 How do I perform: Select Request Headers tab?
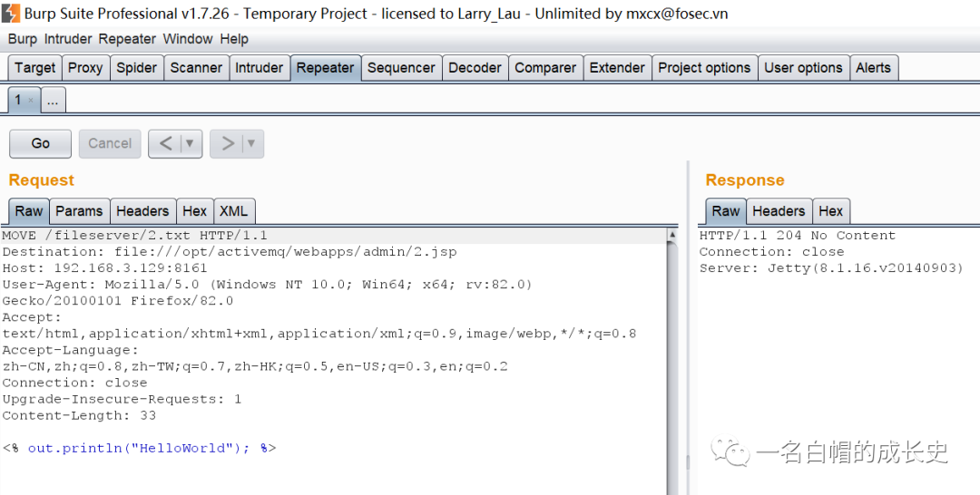tap(143, 211)
